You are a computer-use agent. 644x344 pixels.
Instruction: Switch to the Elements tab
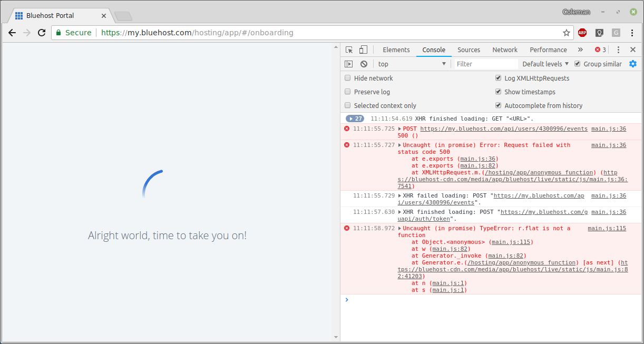click(396, 50)
